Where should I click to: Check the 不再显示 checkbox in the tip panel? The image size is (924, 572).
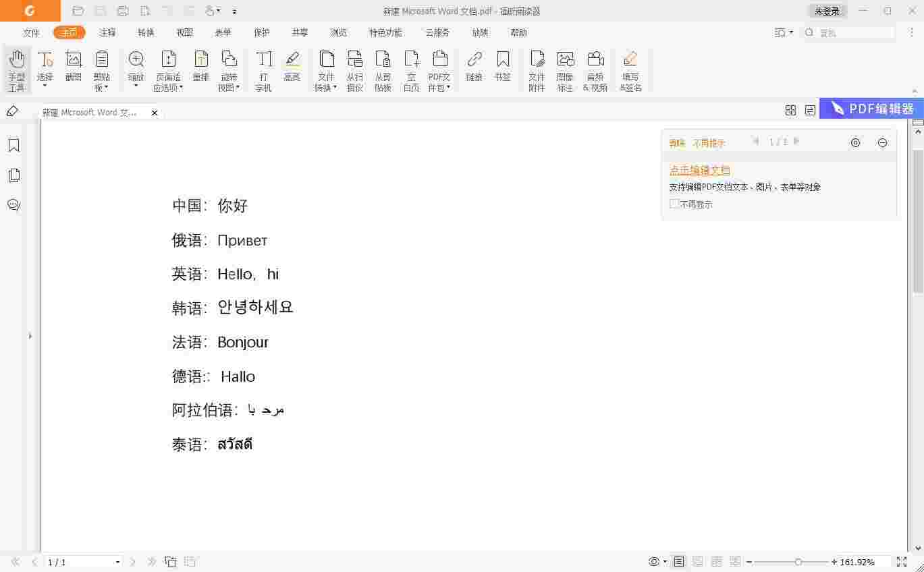coord(674,204)
